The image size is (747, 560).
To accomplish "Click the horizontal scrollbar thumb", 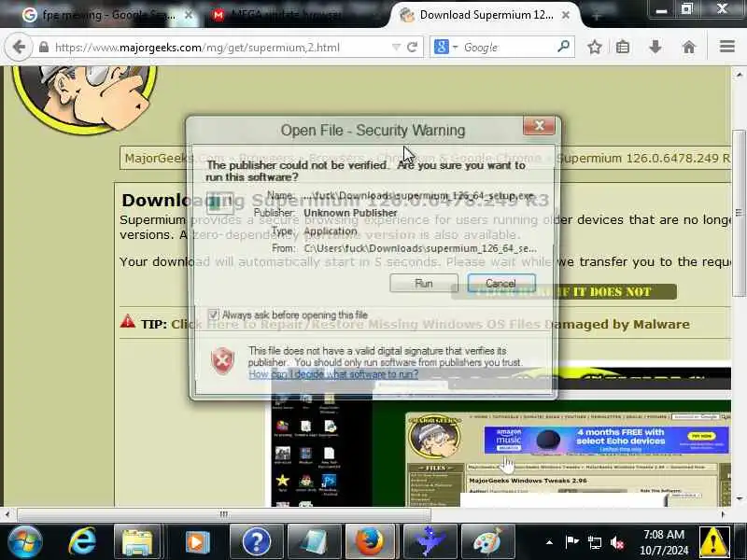I will pyautogui.click(x=224, y=514).
